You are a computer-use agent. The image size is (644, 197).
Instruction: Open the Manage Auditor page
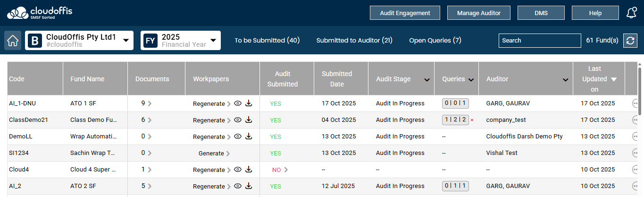click(478, 13)
